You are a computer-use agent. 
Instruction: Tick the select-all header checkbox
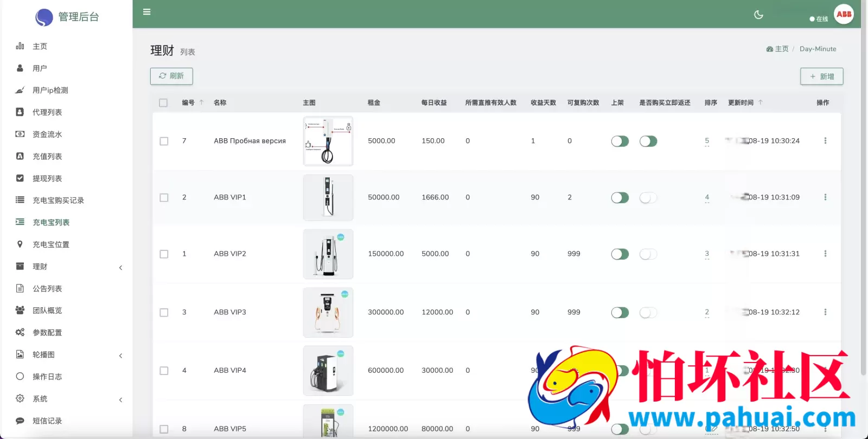click(x=163, y=103)
